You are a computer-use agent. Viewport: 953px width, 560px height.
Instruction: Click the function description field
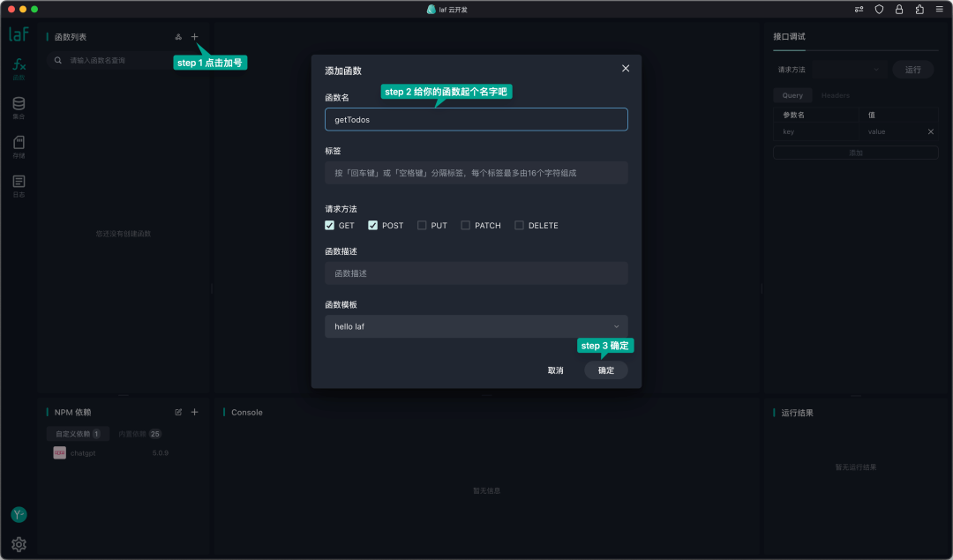[x=476, y=273]
